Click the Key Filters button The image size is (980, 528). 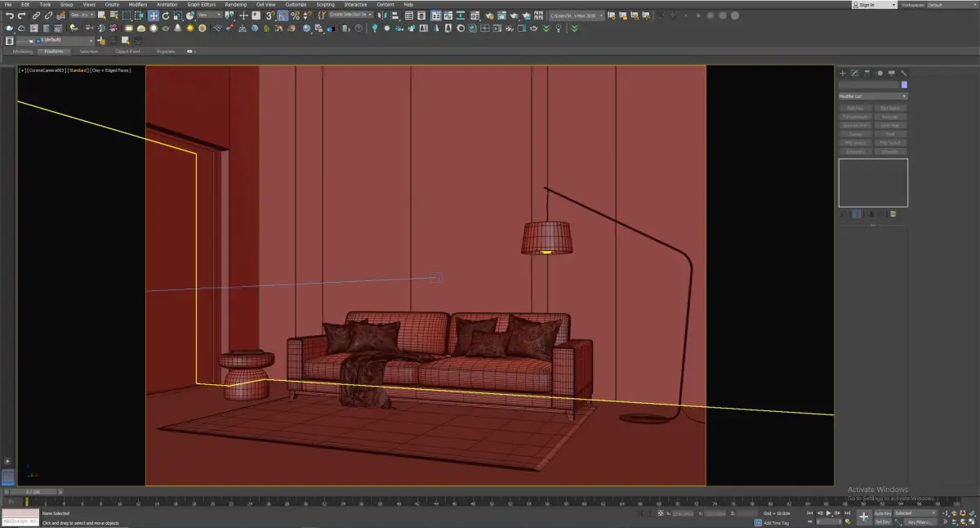(920, 521)
